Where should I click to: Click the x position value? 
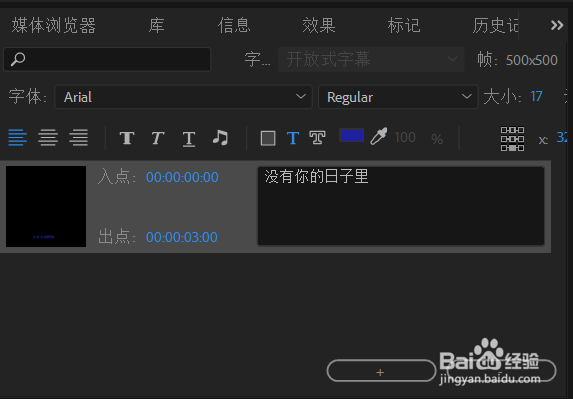tap(562, 137)
